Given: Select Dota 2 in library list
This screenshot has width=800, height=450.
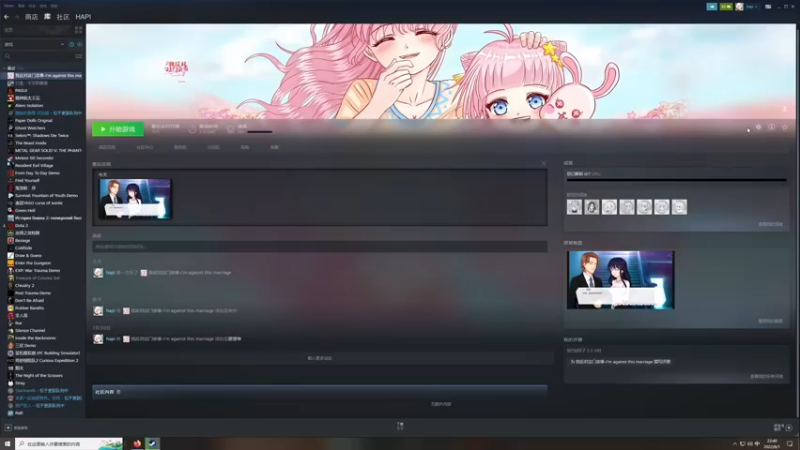Looking at the screenshot, I should (21, 226).
